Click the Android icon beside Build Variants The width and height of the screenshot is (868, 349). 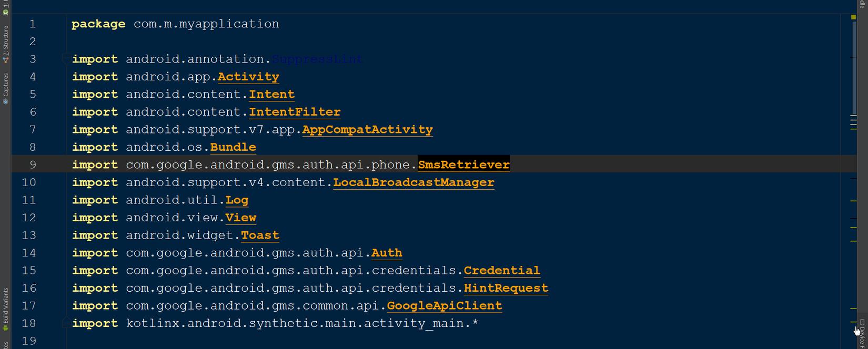click(x=6, y=328)
